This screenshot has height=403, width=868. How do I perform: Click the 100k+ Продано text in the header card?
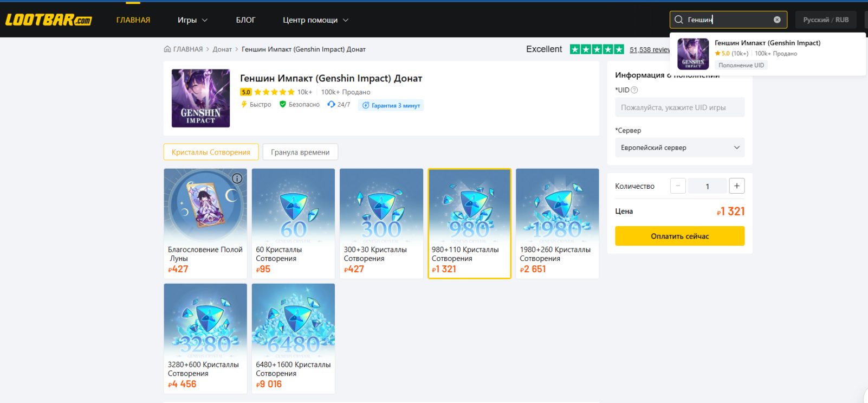coord(346,92)
